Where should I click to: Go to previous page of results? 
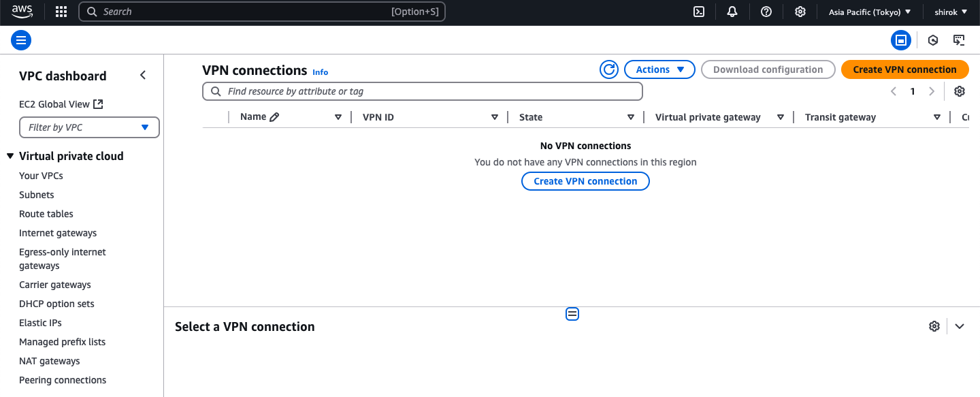[x=894, y=91]
